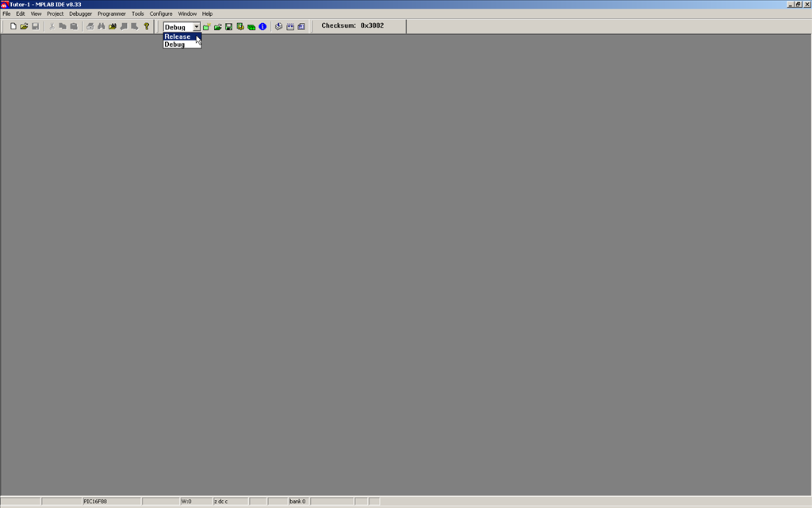Click the bank 0 status bar field
This screenshot has width=812, height=508.
coord(297,502)
